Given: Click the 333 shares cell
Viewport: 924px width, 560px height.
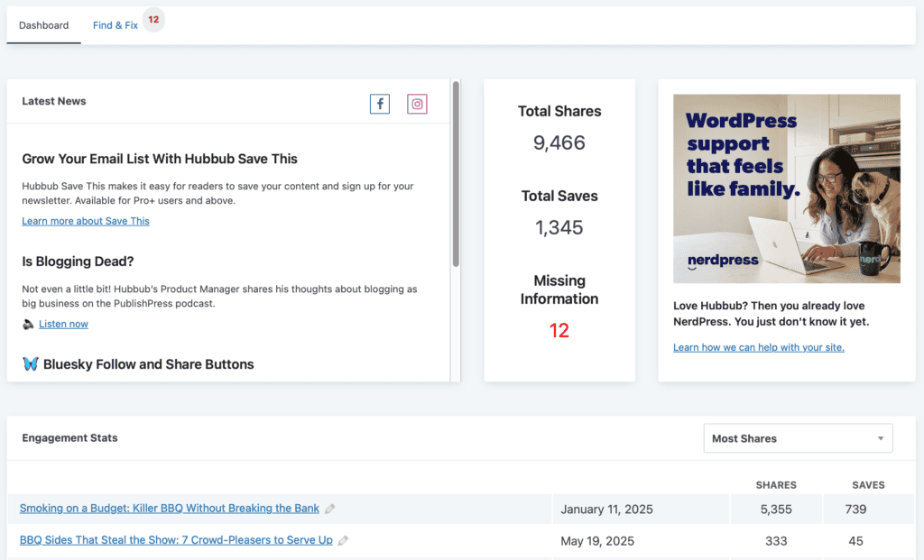Looking at the screenshot, I should click(776, 541).
